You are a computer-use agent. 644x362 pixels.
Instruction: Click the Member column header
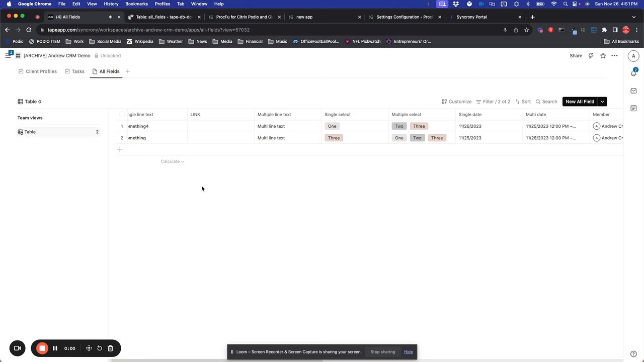point(606,115)
